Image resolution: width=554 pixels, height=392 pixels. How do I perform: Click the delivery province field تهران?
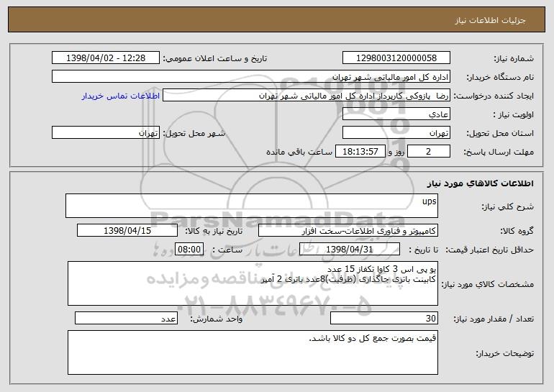[396, 132]
